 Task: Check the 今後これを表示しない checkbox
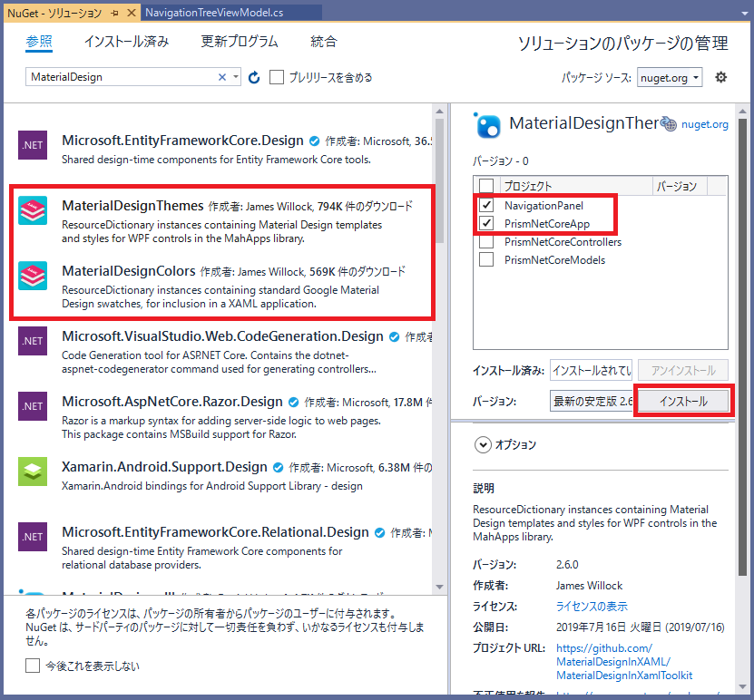pos(33,666)
